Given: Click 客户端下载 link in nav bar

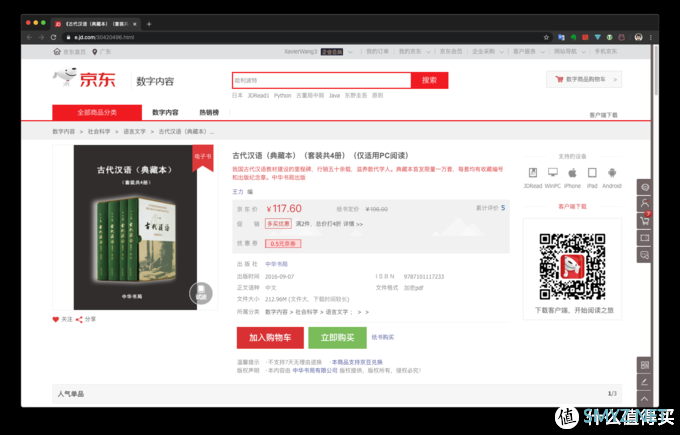Looking at the screenshot, I should [x=603, y=115].
